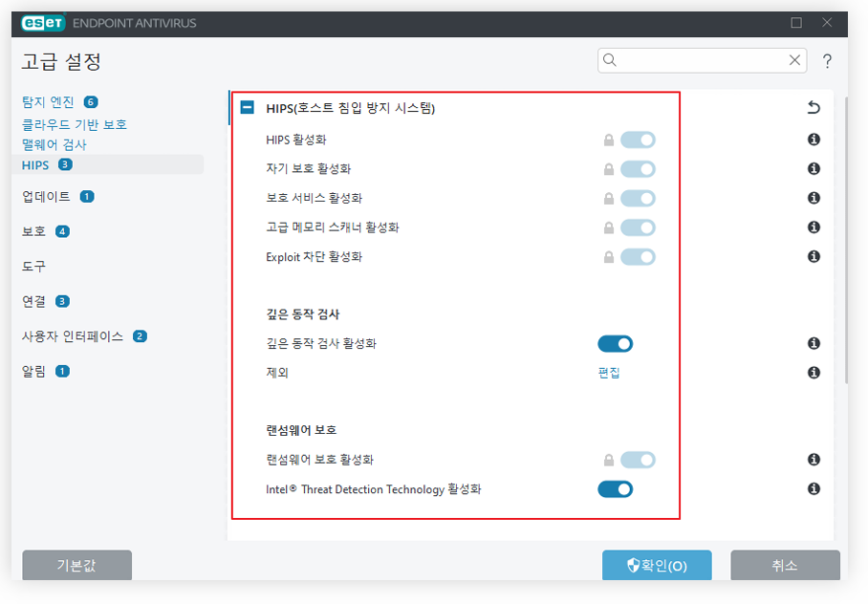Open info icon for 보호 서비스 활성화
Viewport: 868px width, 604px height.
pyautogui.click(x=814, y=198)
